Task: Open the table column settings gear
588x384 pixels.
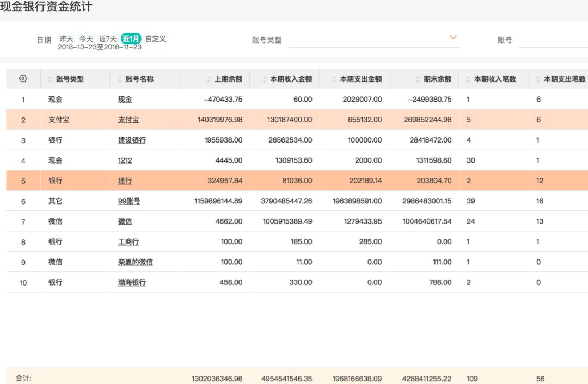Action: coord(23,79)
